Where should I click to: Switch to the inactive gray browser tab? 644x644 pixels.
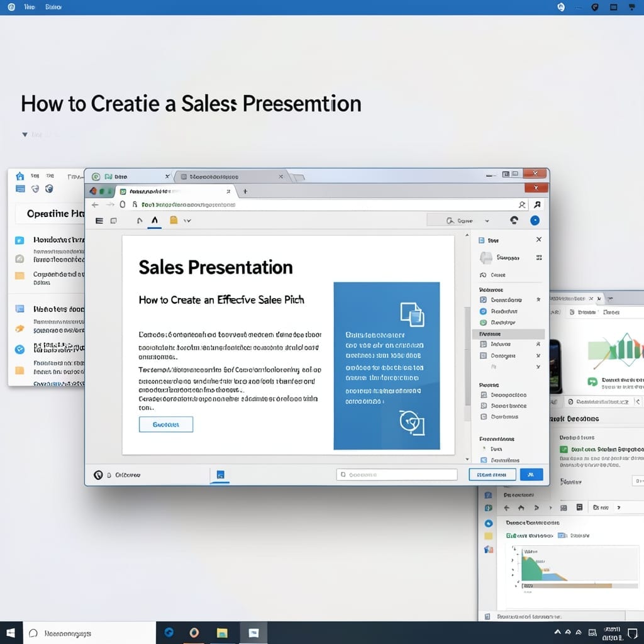point(231,177)
